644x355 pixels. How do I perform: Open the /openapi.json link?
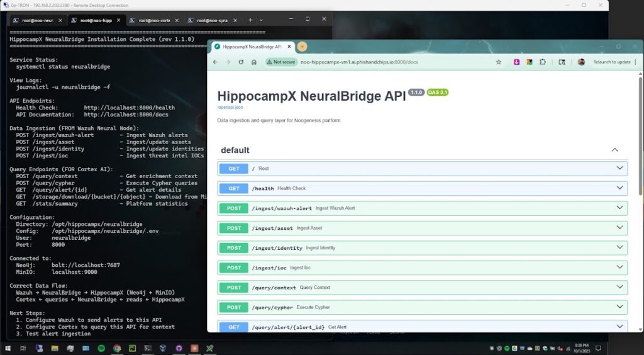[230, 108]
